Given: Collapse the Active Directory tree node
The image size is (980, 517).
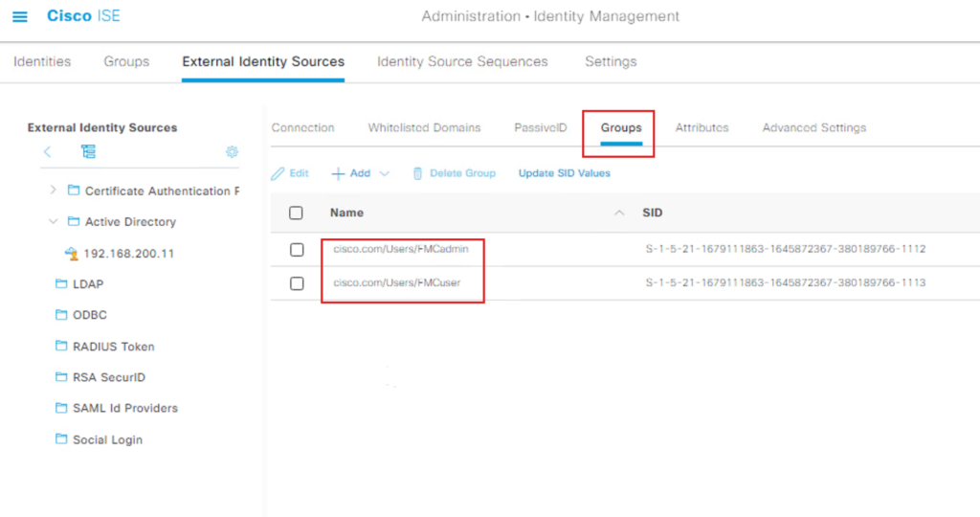Looking at the screenshot, I should tap(53, 221).
